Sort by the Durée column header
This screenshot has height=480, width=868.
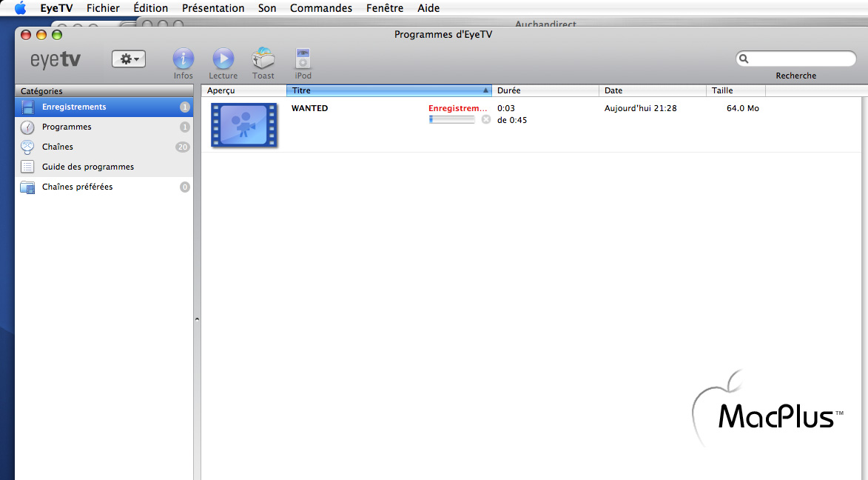545,90
